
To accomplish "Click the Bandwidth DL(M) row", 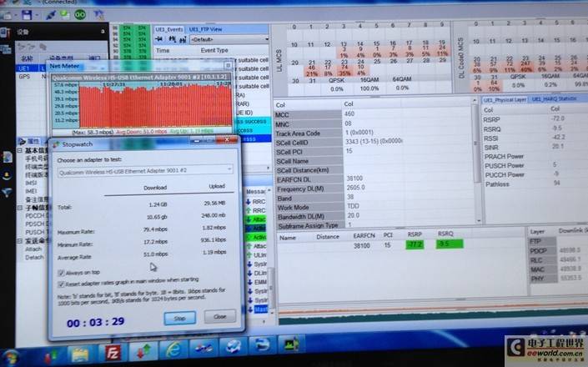I will (x=377, y=216).
